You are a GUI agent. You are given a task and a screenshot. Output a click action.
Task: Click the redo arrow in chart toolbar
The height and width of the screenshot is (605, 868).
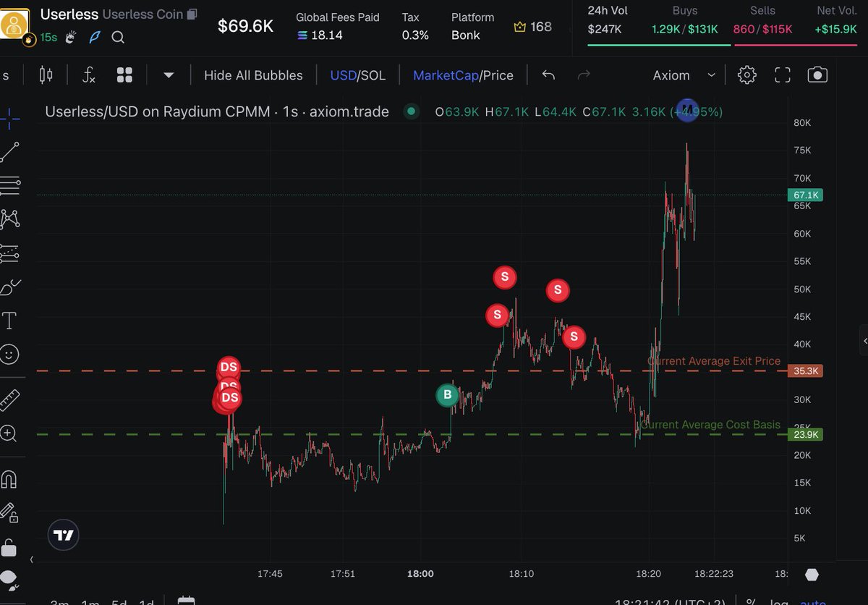tap(584, 75)
